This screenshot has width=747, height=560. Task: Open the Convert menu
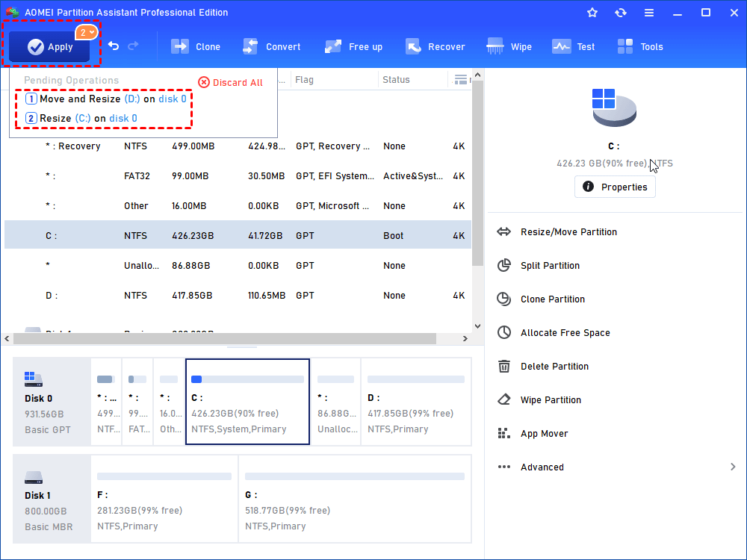[272, 46]
